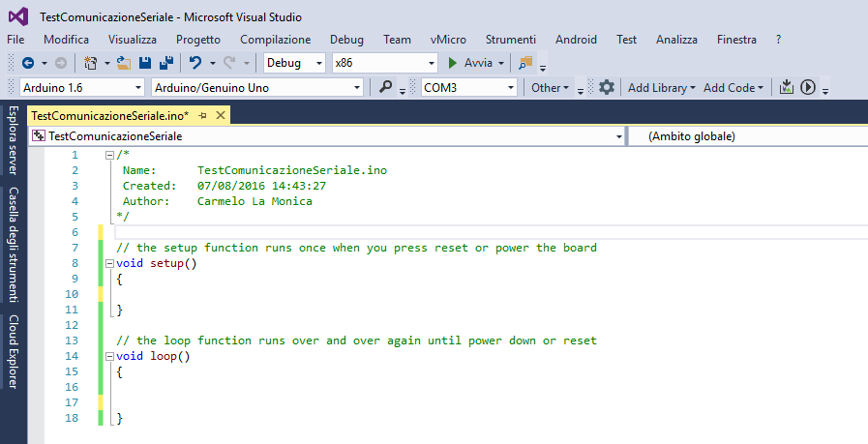
Task: Open the Esplora server side panel
Action: tap(14, 140)
